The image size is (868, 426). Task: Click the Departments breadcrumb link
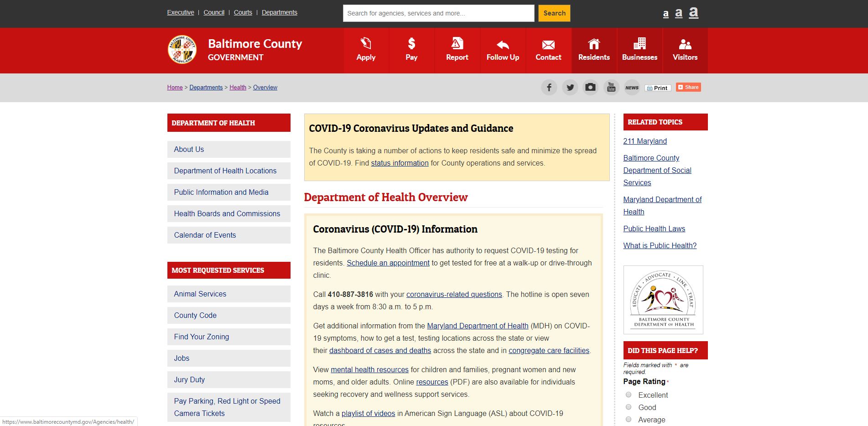point(206,87)
